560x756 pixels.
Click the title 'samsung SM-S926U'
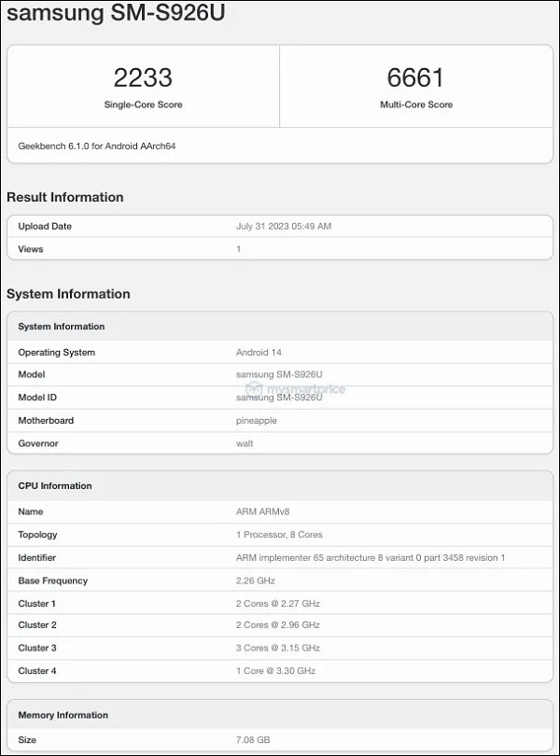point(116,11)
